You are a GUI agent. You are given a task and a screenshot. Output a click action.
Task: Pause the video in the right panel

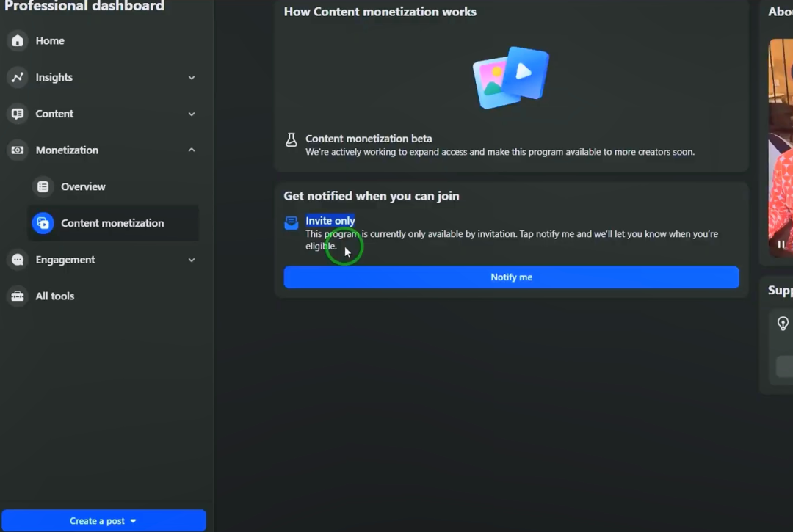781,244
